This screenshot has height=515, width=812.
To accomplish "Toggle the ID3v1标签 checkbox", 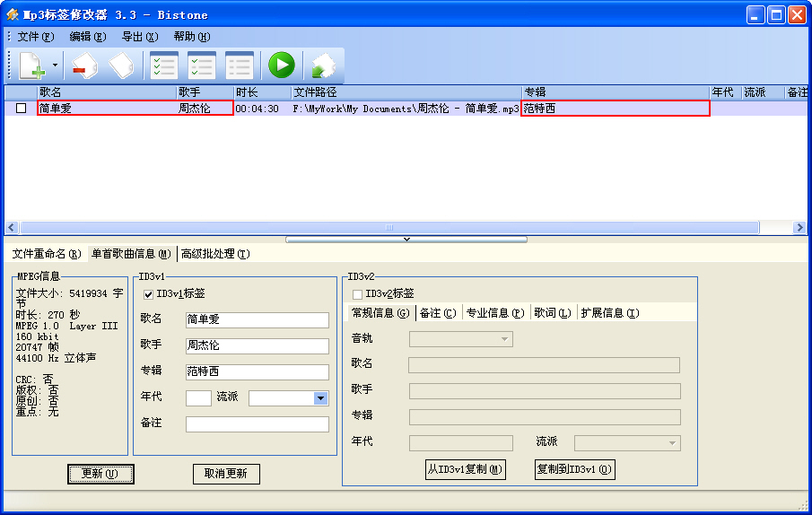I will pyautogui.click(x=149, y=293).
